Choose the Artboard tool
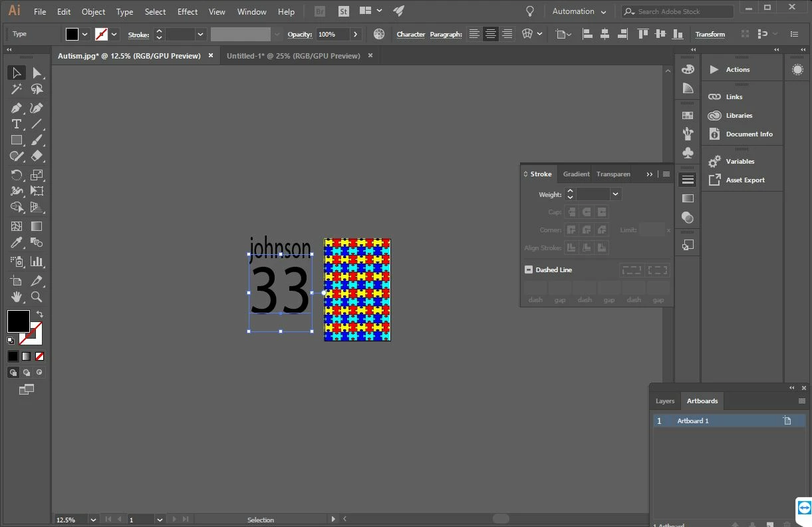812x527 pixels. pyautogui.click(x=17, y=281)
